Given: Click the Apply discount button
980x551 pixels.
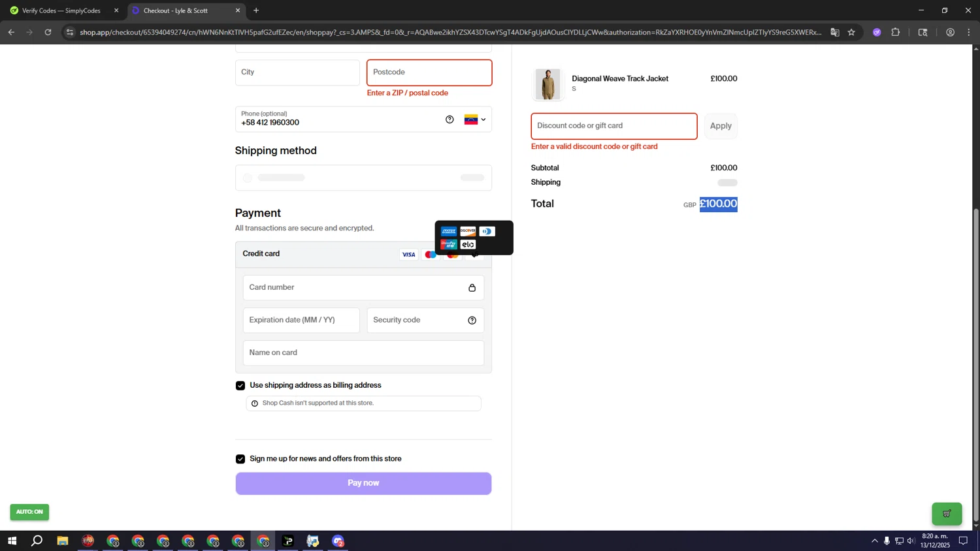Looking at the screenshot, I should (721, 126).
